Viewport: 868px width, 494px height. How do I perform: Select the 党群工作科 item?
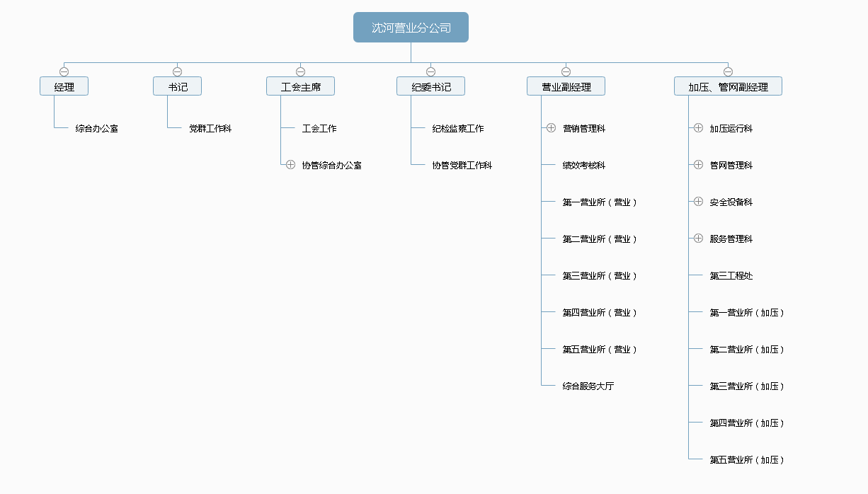pos(210,129)
